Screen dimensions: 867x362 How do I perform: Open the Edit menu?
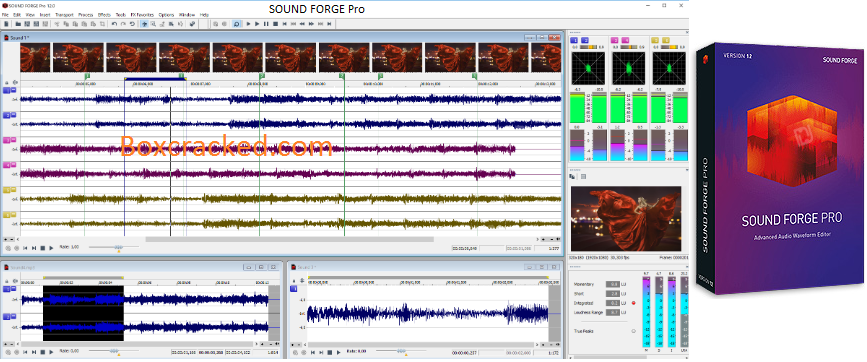[17, 14]
